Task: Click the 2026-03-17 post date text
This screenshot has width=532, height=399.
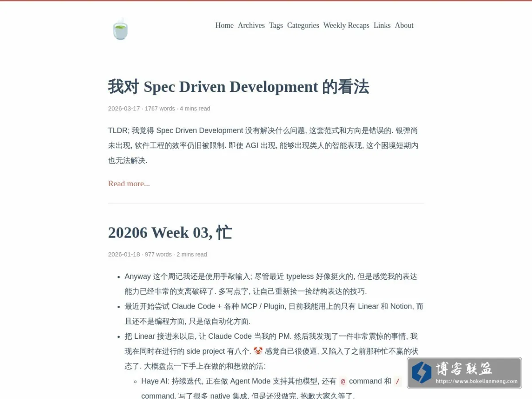Action: (x=124, y=109)
